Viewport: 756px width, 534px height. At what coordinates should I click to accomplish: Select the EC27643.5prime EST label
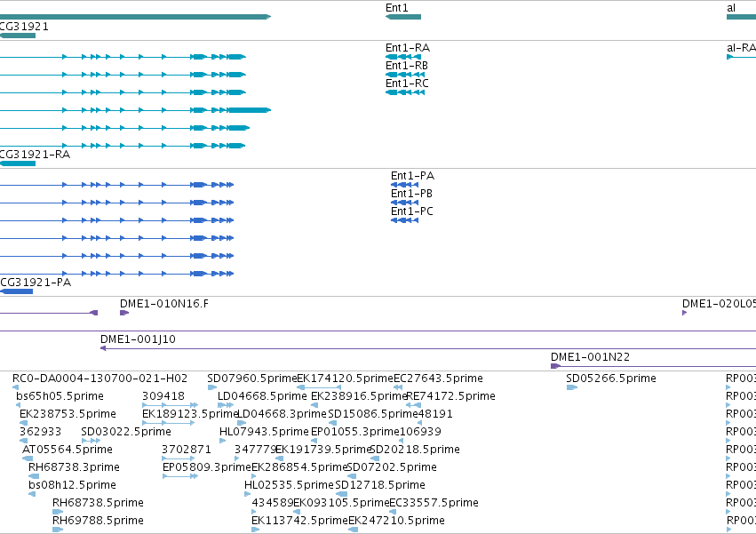pyautogui.click(x=438, y=379)
